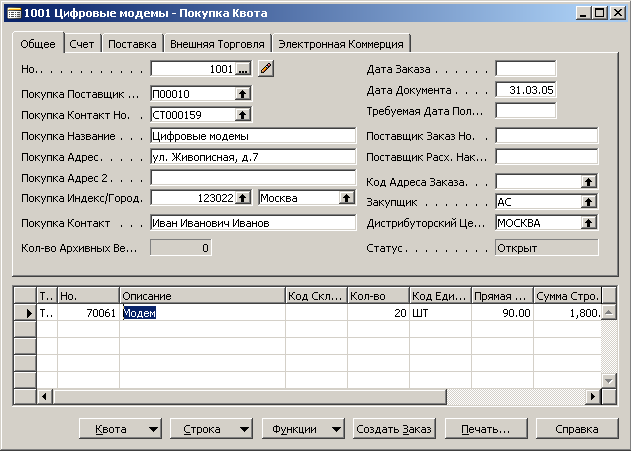
Task: Switch to the Внешняя Торговля tab
Action: click(217, 44)
